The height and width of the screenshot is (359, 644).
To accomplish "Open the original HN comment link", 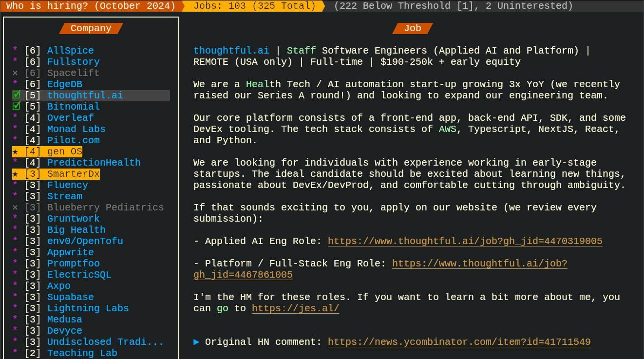I will pos(459,342).
